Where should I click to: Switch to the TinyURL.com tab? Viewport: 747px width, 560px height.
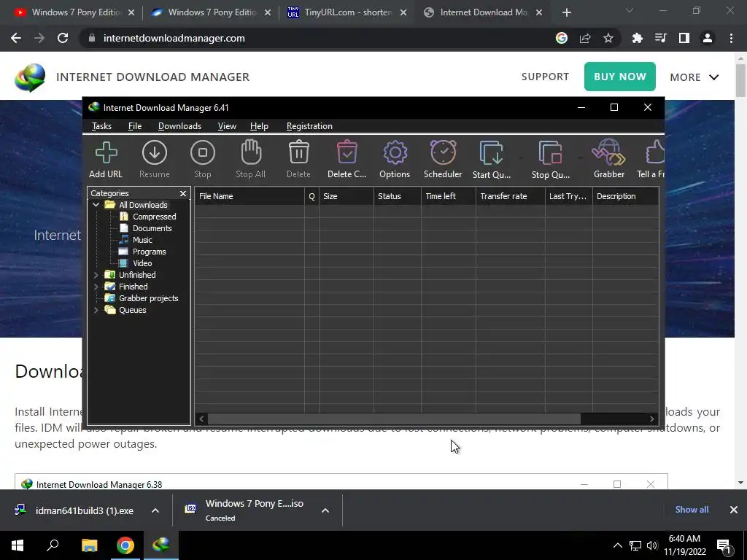pos(347,12)
